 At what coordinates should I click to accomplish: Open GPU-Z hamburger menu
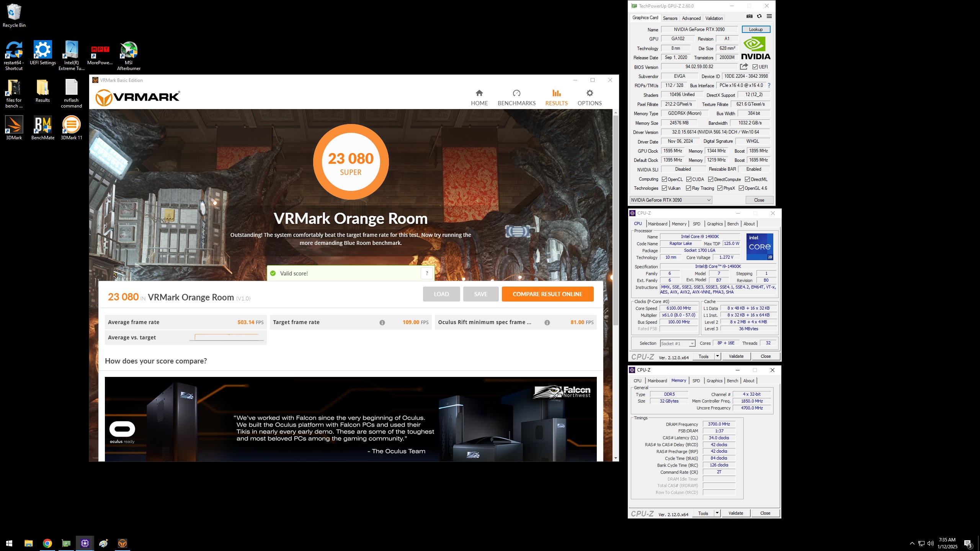pyautogui.click(x=769, y=16)
